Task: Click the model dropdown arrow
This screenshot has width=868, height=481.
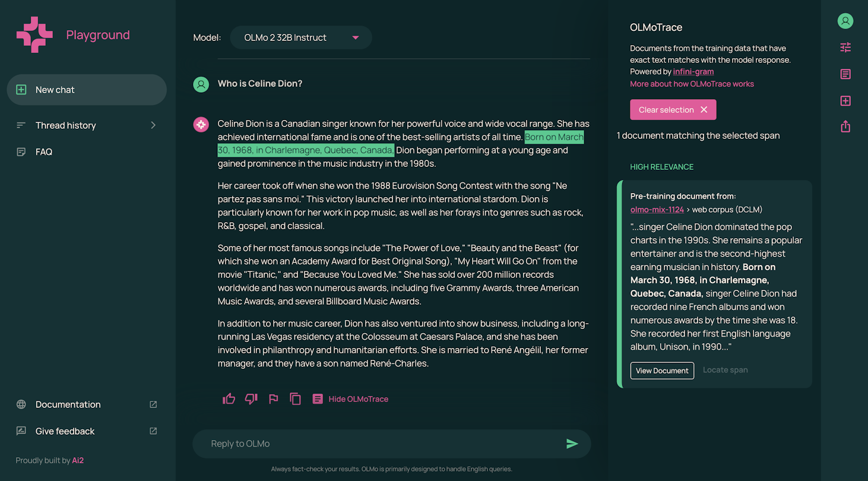Action: tap(356, 37)
